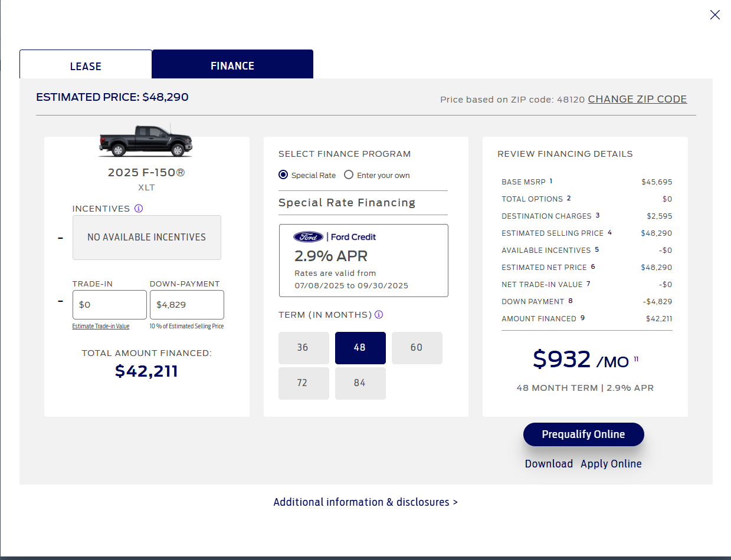
Task: Click the XLT trim label
Action: pyautogui.click(x=146, y=187)
